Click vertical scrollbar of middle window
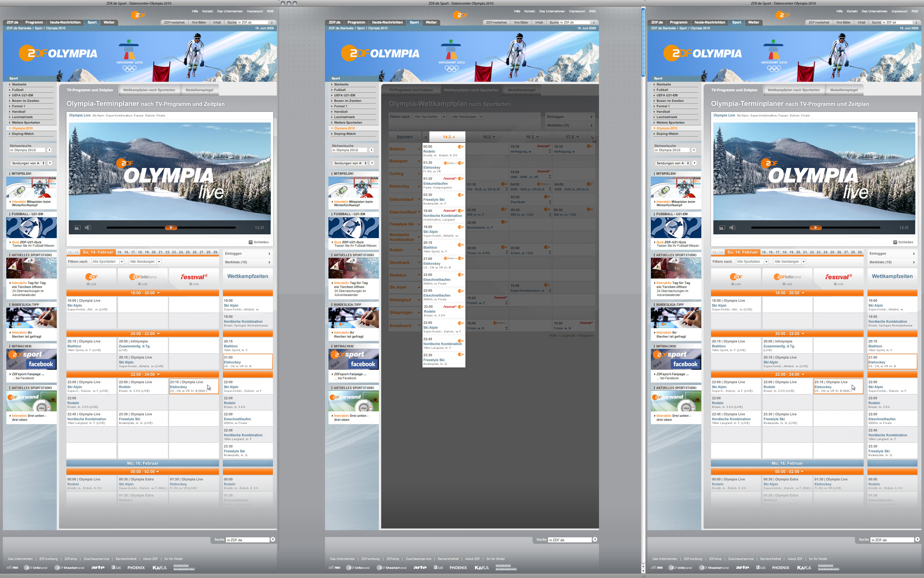The image size is (924, 578). tap(643, 42)
